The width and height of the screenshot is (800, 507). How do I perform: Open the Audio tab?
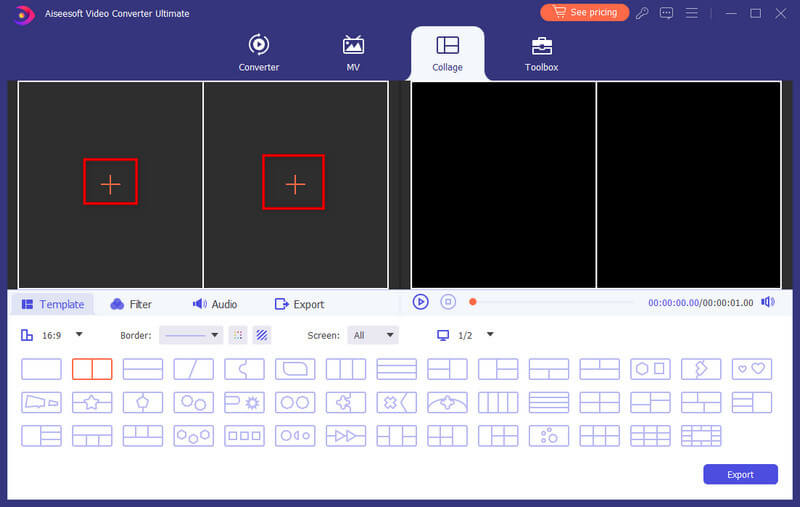coord(215,305)
